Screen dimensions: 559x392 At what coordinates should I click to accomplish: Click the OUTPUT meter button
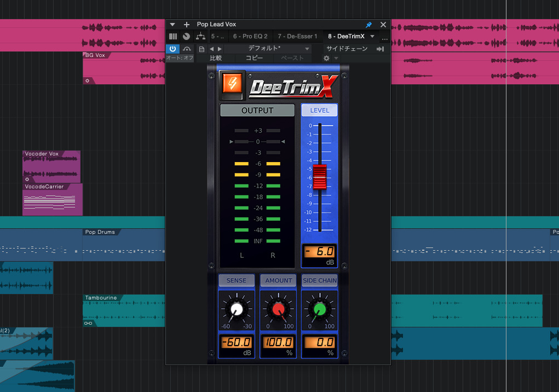257,111
